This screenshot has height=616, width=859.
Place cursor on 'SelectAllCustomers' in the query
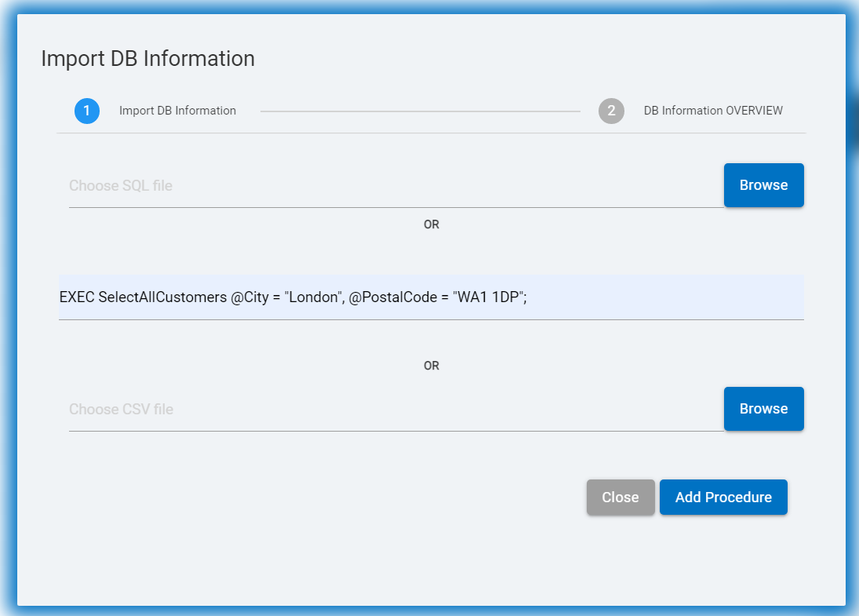point(162,298)
